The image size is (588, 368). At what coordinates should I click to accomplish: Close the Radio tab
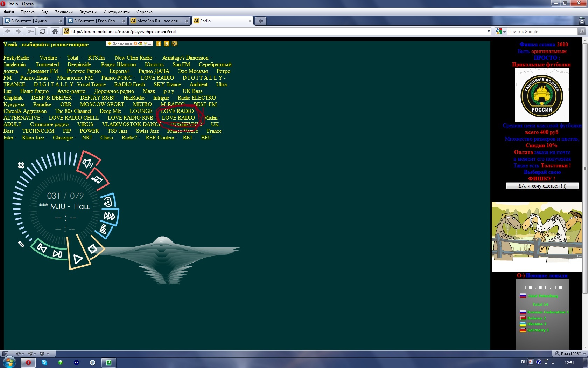pyautogui.click(x=250, y=21)
